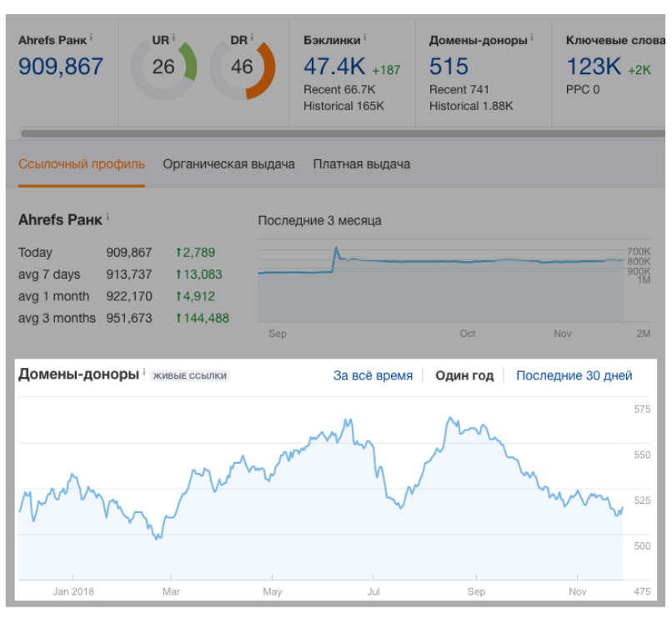This screenshot has height=624, width=672.
Task: Switch to Платная выдача tab
Action: [361, 164]
